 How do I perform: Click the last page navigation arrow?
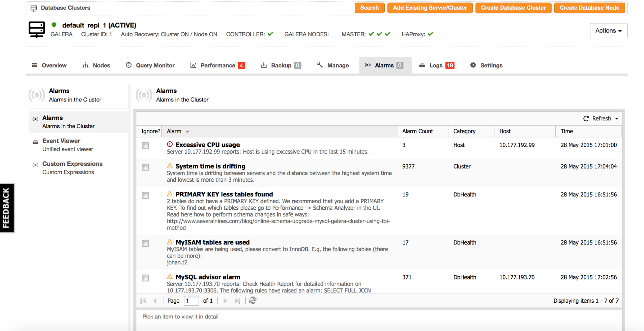237,300
